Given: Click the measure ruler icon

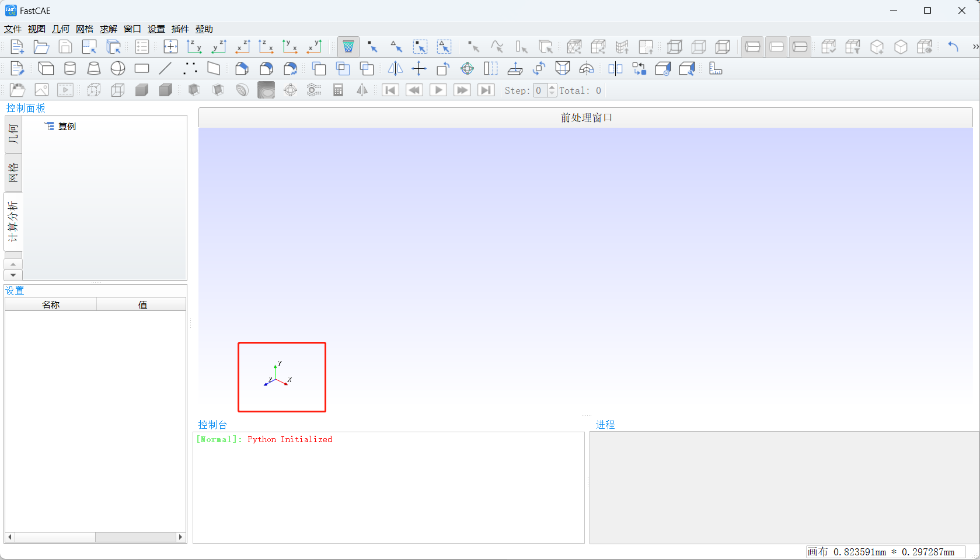Looking at the screenshot, I should (715, 69).
